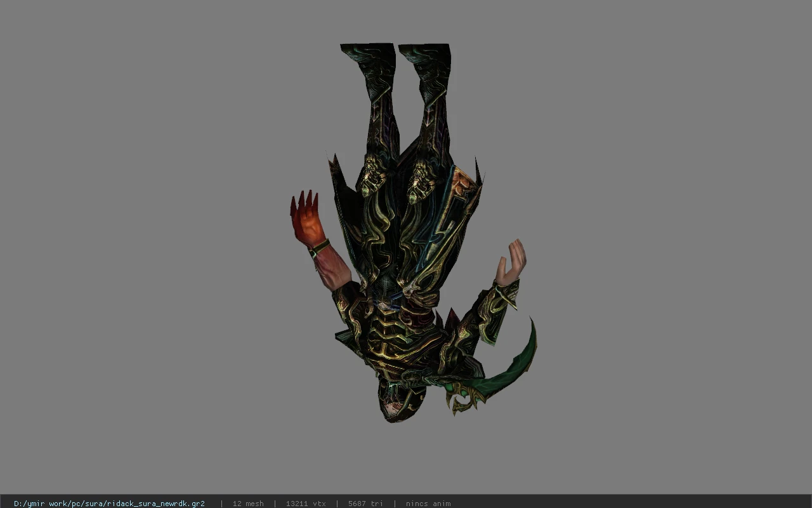This screenshot has height=508, width=812.
Task: Click the "nincs anim" status entry
Action: (x=428, y=504)
